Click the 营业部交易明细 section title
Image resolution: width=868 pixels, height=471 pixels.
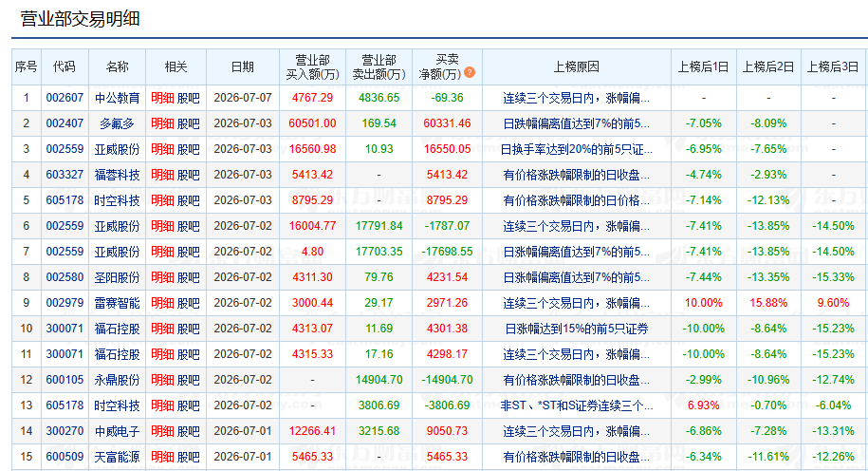coord(81,19)
